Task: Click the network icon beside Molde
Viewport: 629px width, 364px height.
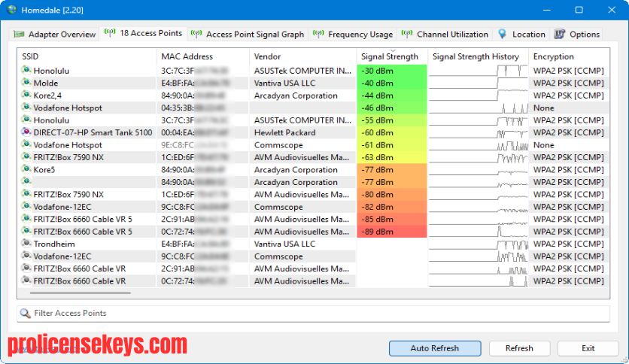Action: coord(26,83)
